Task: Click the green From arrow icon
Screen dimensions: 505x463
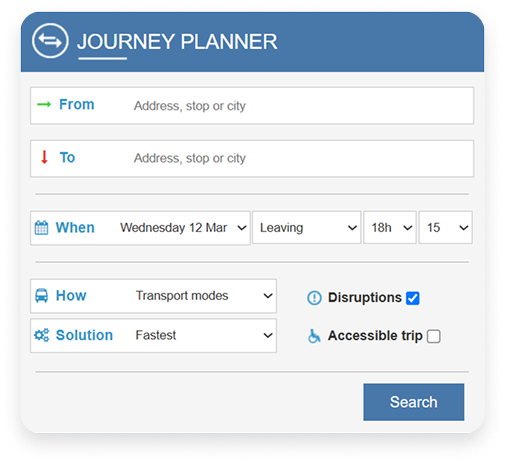Action: (x=44, y=105)
